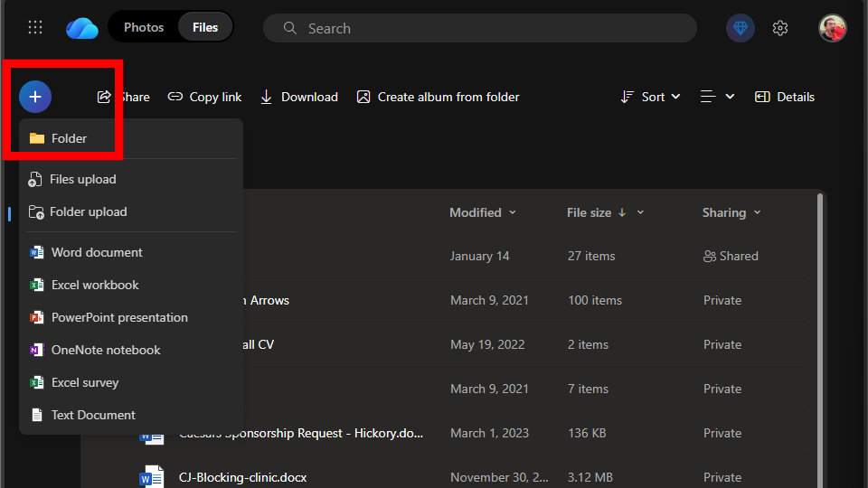Open the premium diamond icon
Image resolution: width=868 pixels, height=488 pixels.
click(x=741, y=28)
